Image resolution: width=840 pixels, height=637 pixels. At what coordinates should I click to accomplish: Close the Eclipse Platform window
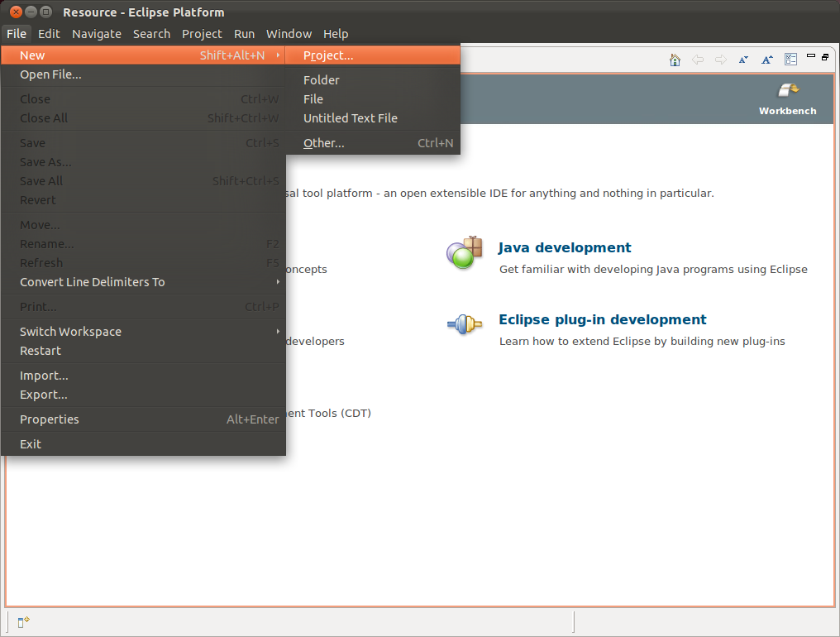click(16, 12)
